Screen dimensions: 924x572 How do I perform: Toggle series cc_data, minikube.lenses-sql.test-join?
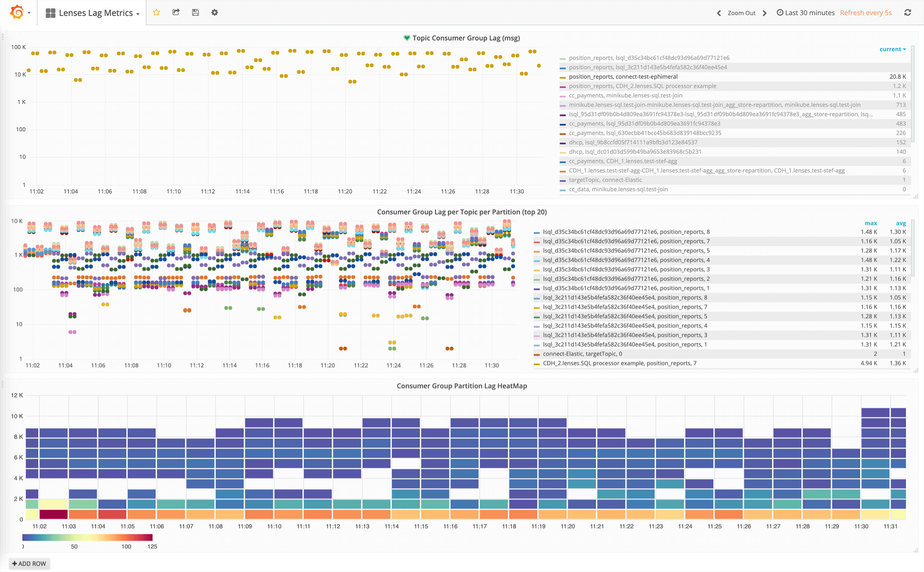[618, 189]
